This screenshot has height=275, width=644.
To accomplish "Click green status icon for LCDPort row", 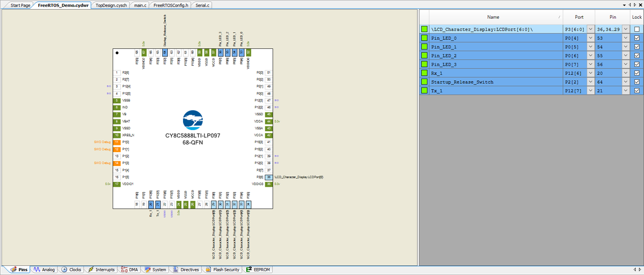I will point(424,29).
